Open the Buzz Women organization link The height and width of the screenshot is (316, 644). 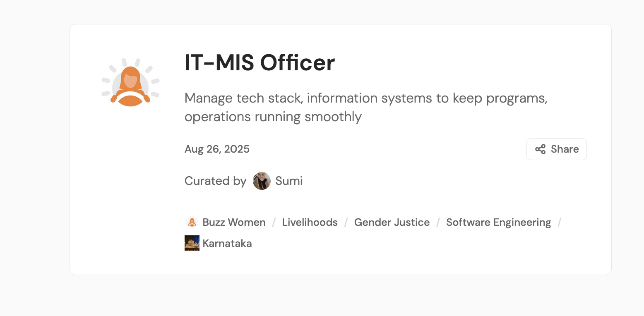pos(234,223)
